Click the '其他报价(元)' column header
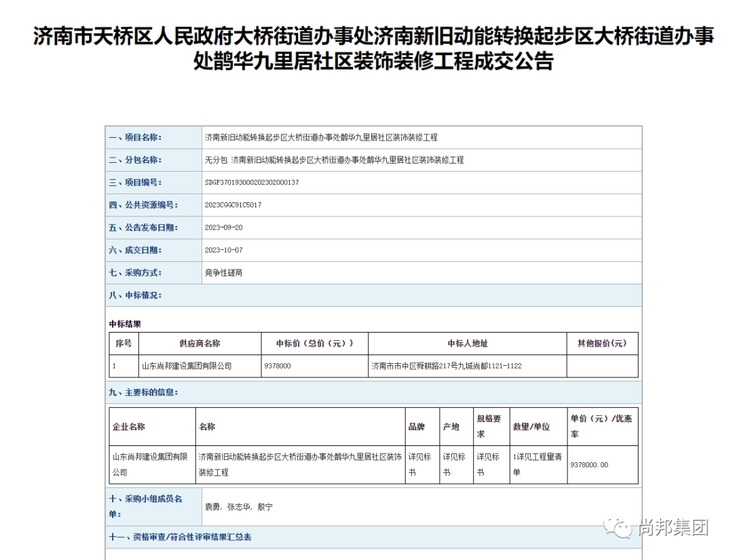The image size is (733, 560). pos(602,343)
